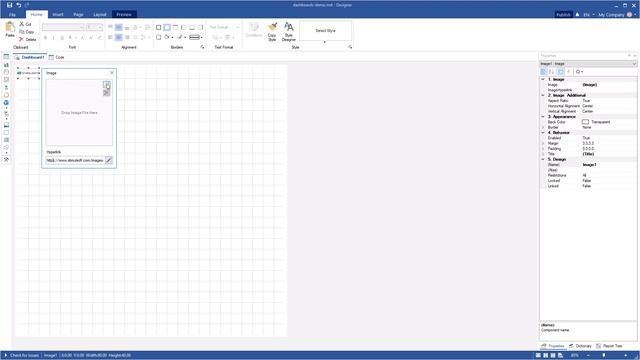This screenshot has height=360, width=640.
Task: Collapse the 1. Image property category
Action: tap(543, 79)
